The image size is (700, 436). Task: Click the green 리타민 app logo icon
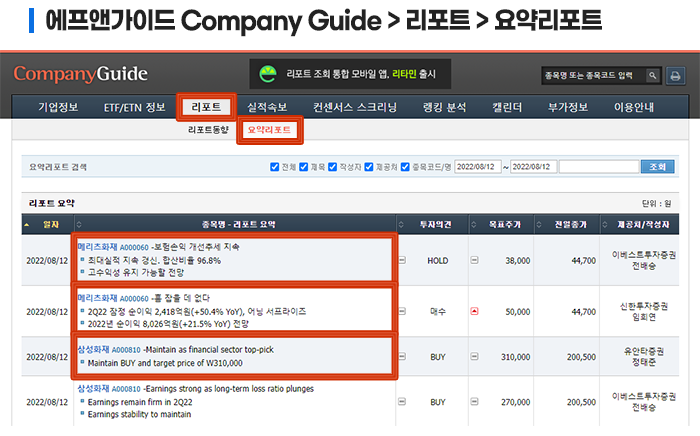pyautogui.click(x=268, y=75)
